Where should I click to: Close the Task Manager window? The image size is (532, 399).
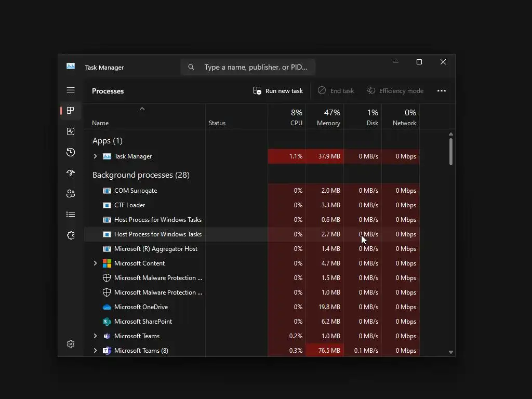click(443, 62)
